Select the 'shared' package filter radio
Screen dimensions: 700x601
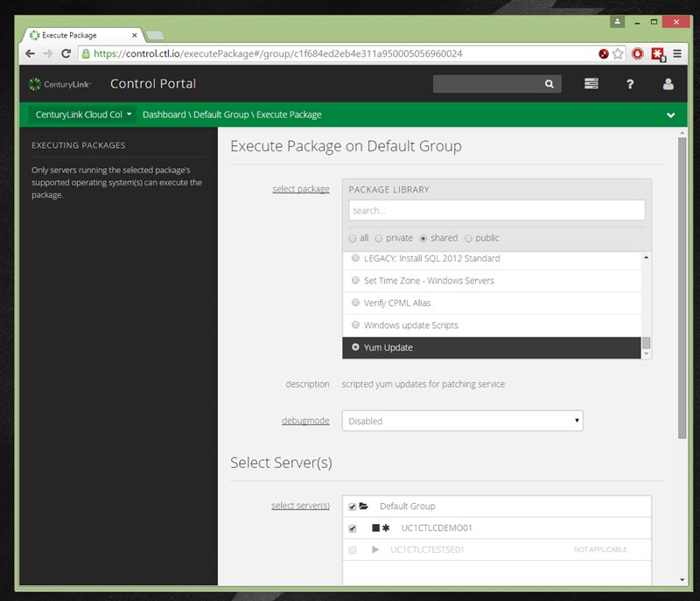[423, 239]
